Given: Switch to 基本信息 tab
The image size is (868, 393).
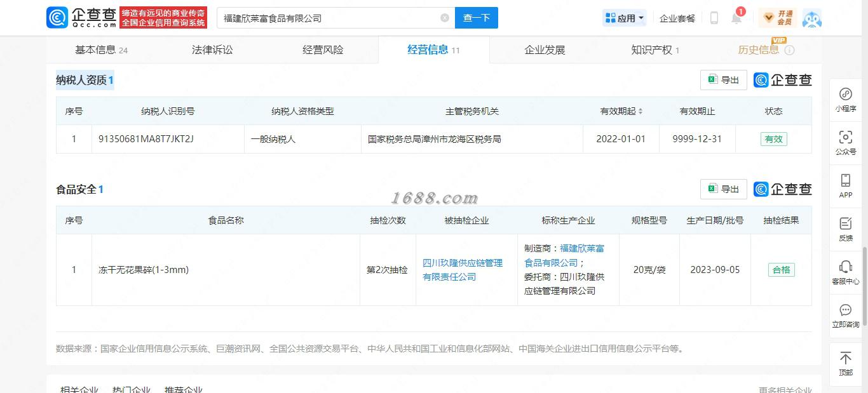Looking at the screenshot, I should [101, 50].
